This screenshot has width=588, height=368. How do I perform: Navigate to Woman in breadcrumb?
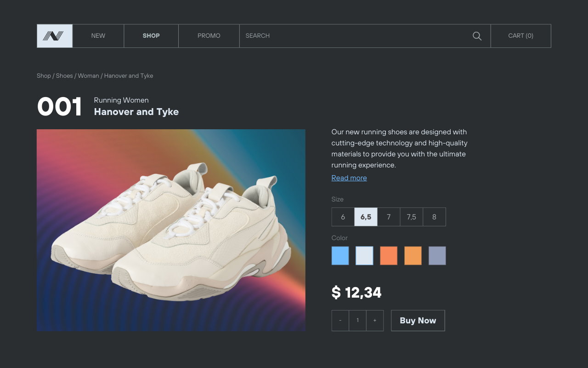coord(88,76)
